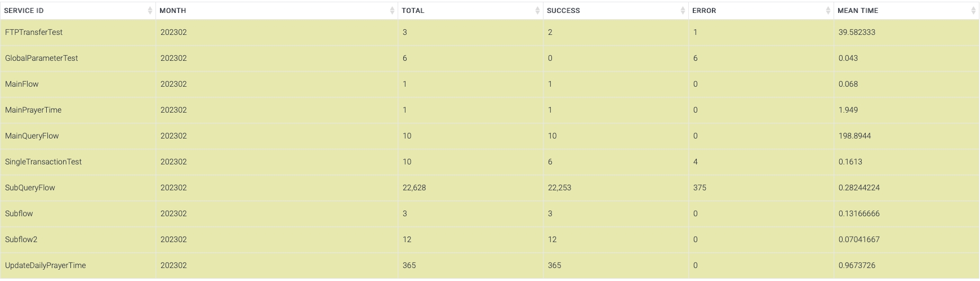This screenshot has height=281, width=980.
Task: Select the MainQueryFlow row
Action: point(32,136)
